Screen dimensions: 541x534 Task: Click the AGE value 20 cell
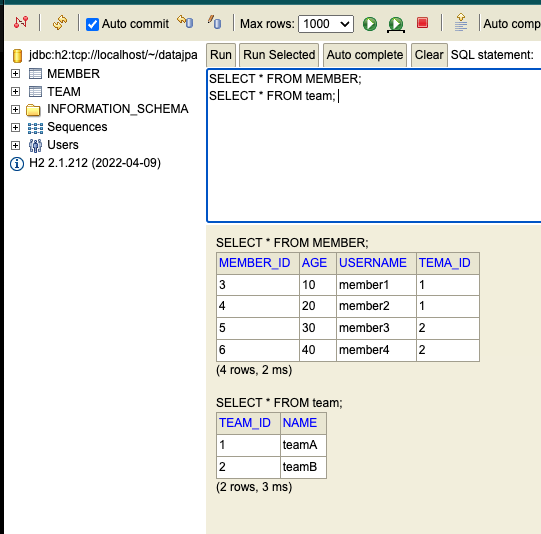[x=318, y=306]
